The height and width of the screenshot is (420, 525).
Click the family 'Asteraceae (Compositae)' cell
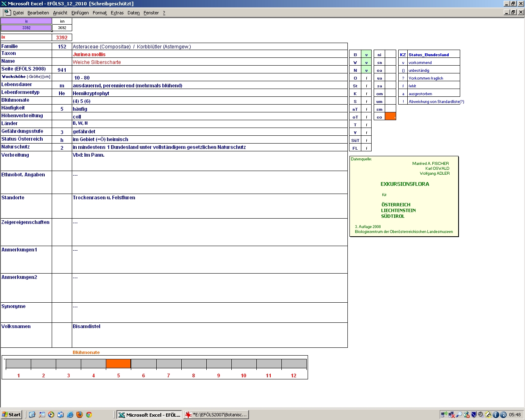210,46
